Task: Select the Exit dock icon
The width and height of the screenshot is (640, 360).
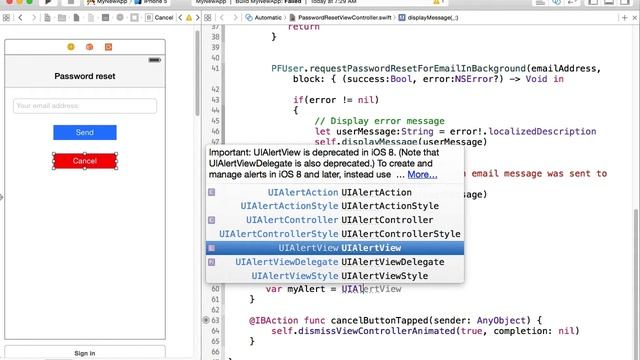Action: pyautogui.click(x=108, y=47)
